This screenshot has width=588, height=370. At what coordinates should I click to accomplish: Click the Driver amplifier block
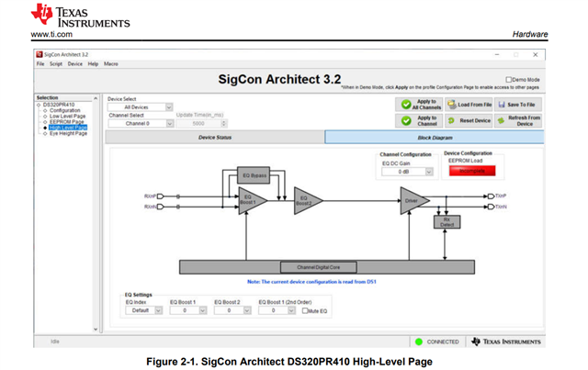coord(413,200)
